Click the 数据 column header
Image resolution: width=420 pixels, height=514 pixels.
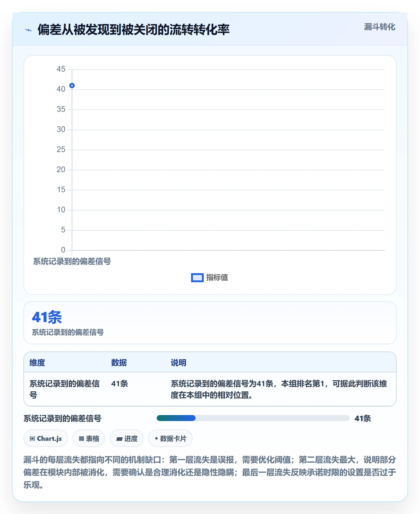[119, 363]
